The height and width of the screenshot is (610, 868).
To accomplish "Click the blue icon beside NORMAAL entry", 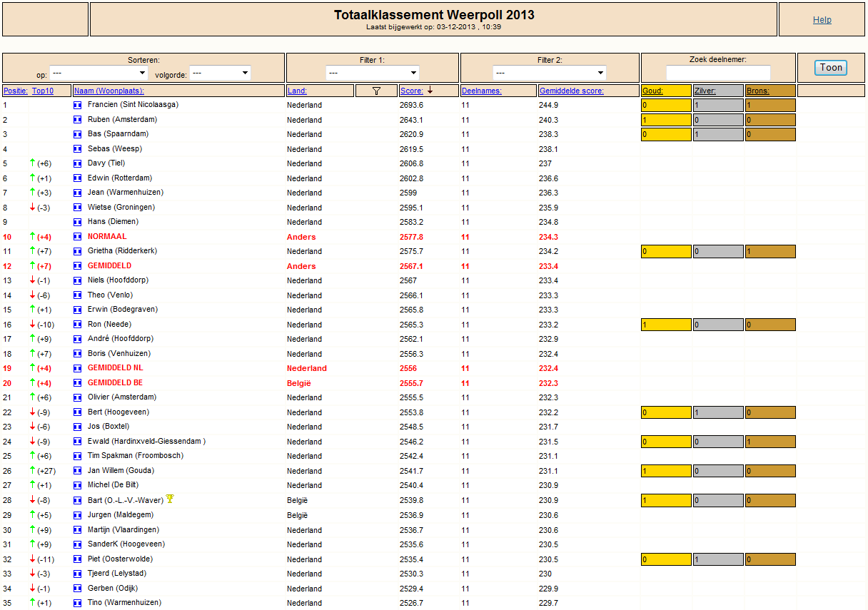I will [78, 236].
